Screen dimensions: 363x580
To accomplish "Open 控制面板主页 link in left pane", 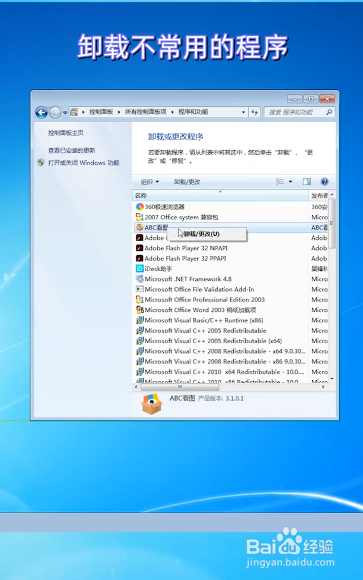I will coord(66,133).
